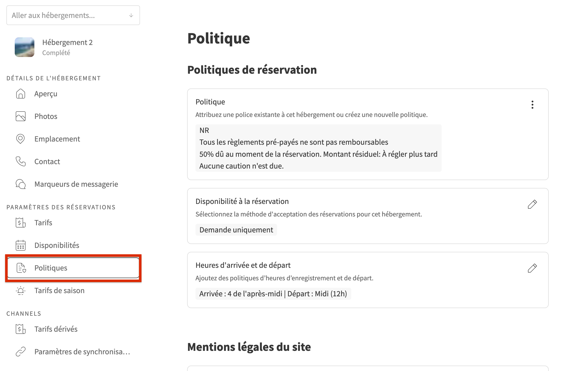The image size is (588, 371).
Task: Navigate to Tarifs dérivés under Channels
Action: point(56,329)
